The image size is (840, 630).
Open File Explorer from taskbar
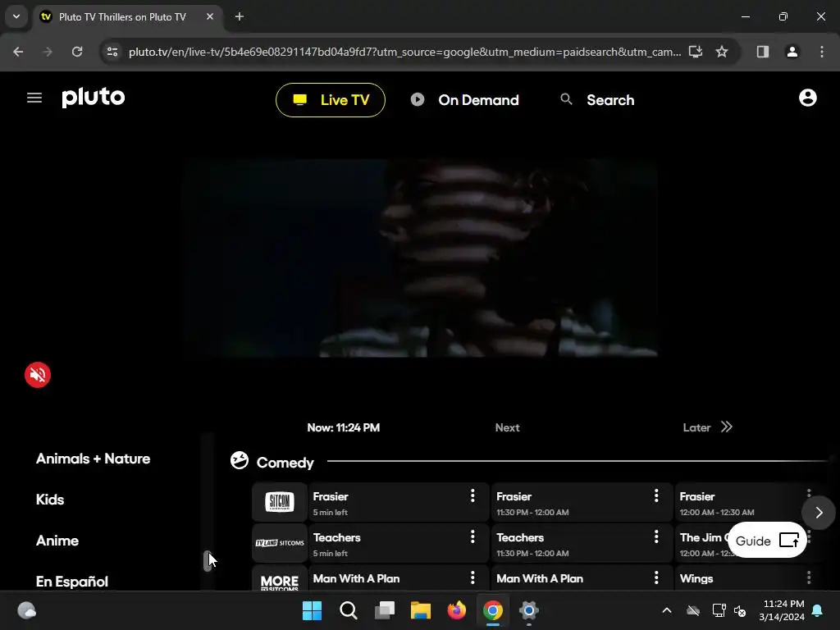point(421,610)
